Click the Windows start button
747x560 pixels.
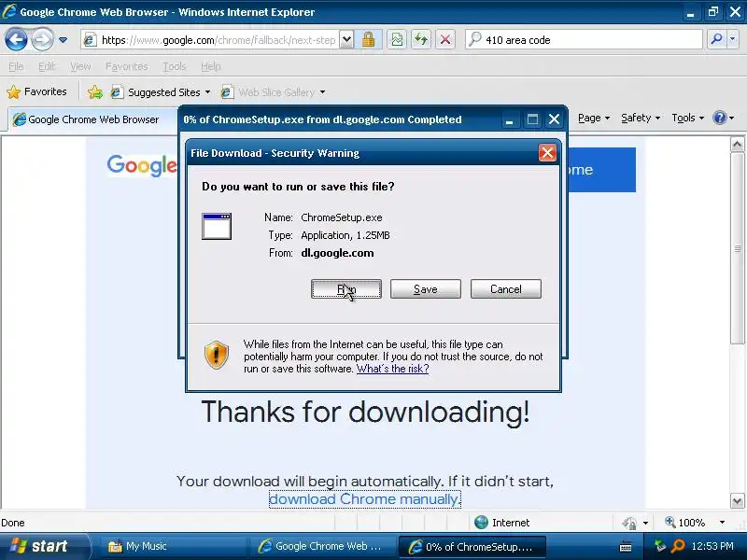pyautogui.click(x=44, y=546)
